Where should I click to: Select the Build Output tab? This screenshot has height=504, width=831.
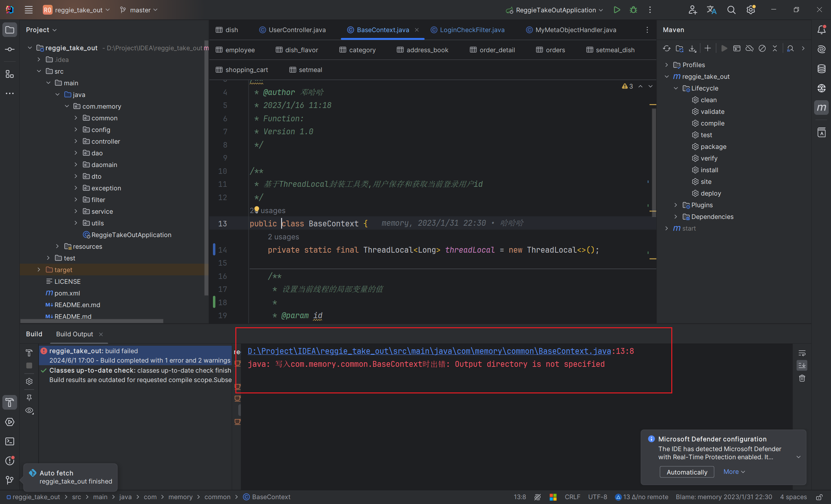click(75, 334)
